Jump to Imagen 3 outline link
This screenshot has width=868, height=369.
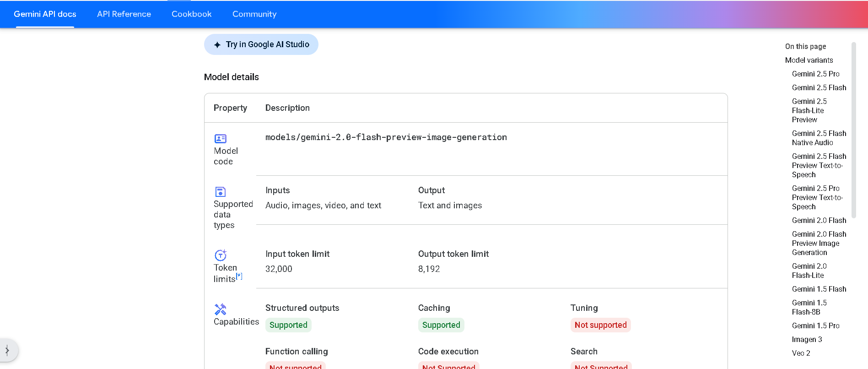pyautogui.click(x=807, y=339)
